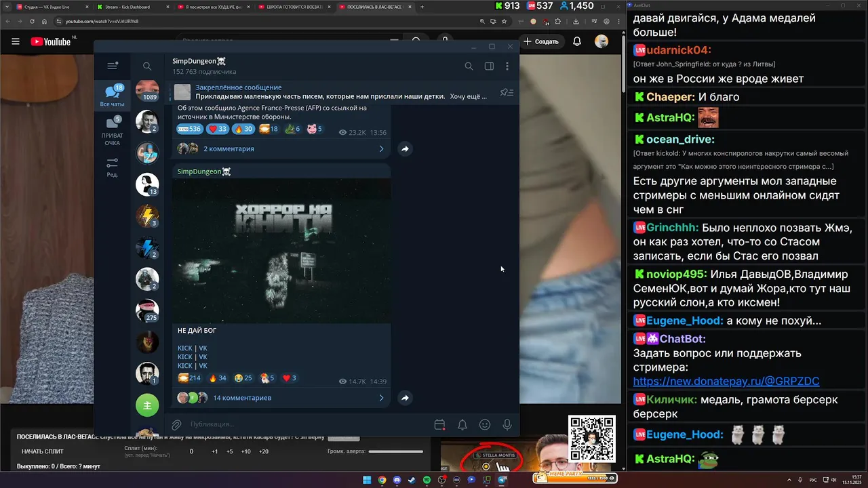
Task: Click "НАЧАТЬ СПЛИТ" button
Action: pos(43,451)
